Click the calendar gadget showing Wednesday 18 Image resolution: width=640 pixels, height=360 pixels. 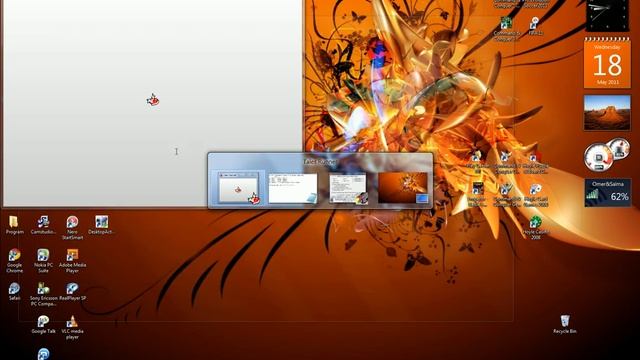(x=607, y=63)
